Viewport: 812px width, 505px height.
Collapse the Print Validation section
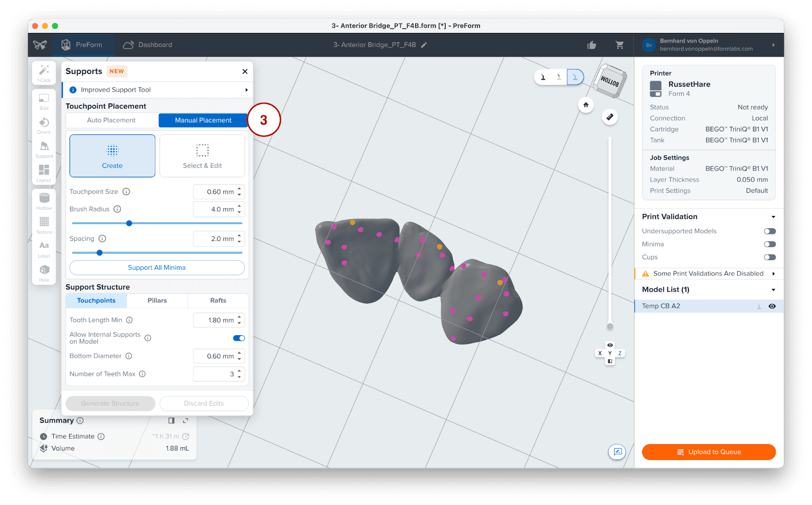tap(773, 217)
